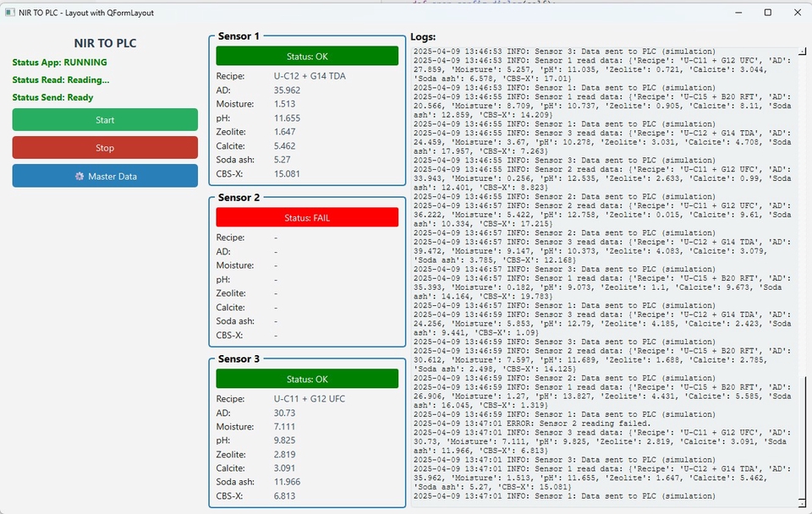Click Sensor 3 recipe value U-C11 + G12 UFC
Screen dimensions: 812x514
[309, 399]
